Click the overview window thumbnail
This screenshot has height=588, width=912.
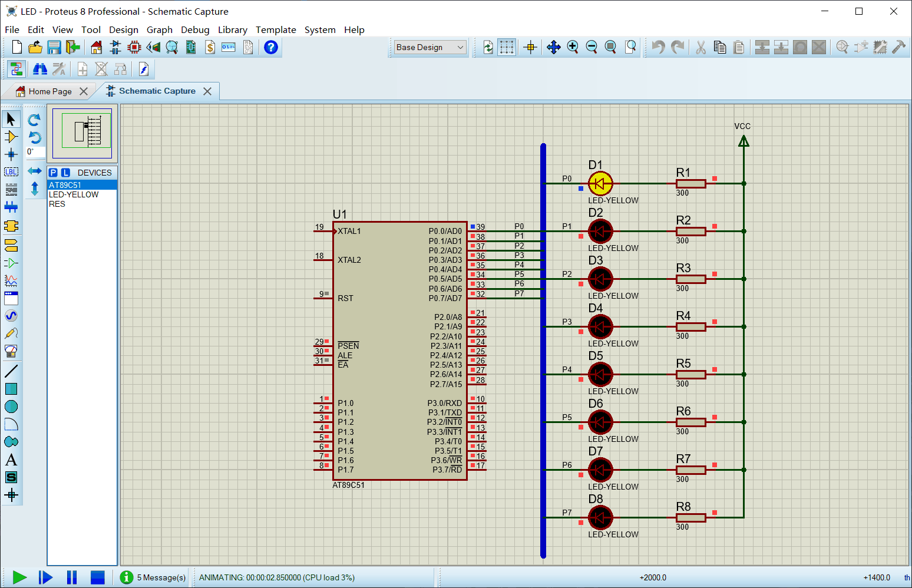(82, 134)
